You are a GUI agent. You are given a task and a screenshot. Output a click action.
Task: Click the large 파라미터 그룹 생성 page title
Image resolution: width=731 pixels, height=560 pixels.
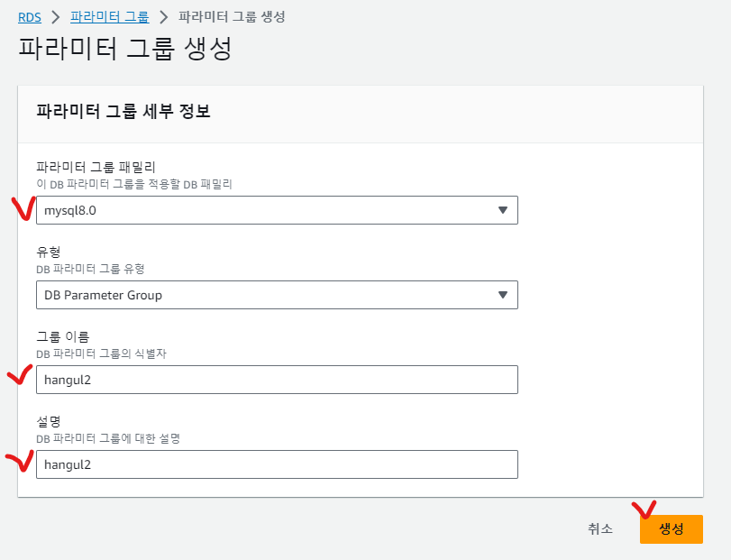click(x=125, y=49)
